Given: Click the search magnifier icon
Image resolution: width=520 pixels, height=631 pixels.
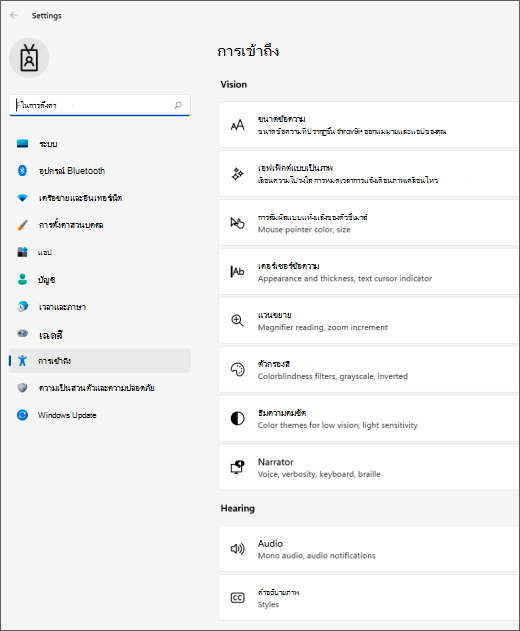Looking at the screenshot, I should coord(177,105).
